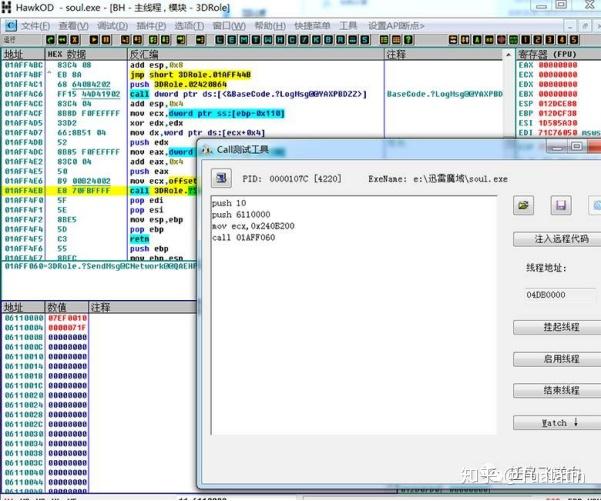Open the L (log) window icon

click(x=220, y=39)
